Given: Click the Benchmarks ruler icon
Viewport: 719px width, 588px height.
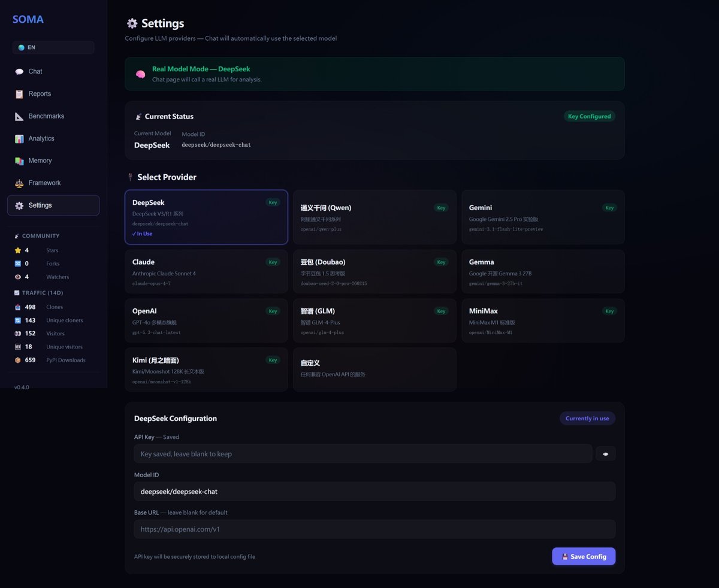Looking at the screenshot, I should (19, 116).
